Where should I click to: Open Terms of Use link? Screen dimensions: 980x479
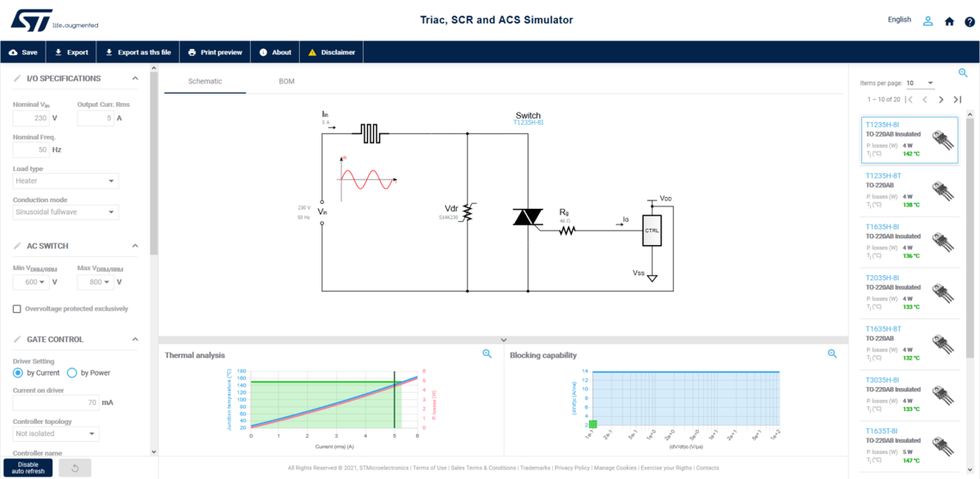pos(429,468)
